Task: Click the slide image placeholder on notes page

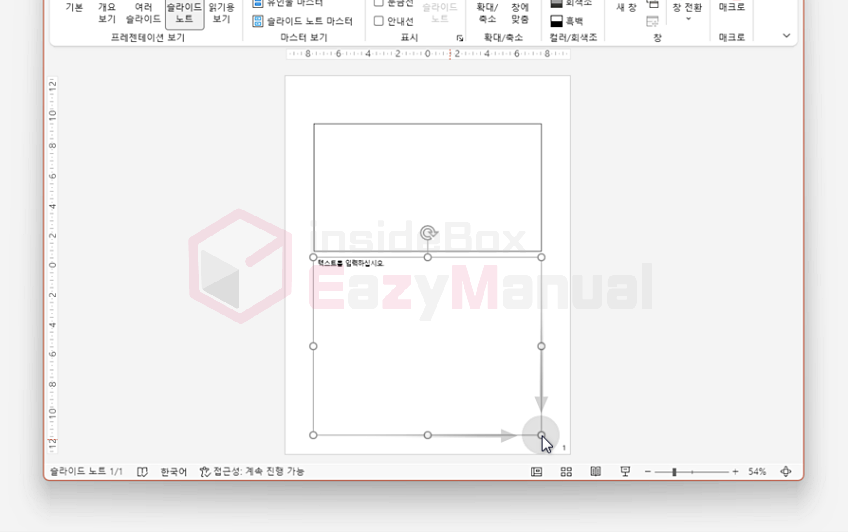Action: point(427,187)
